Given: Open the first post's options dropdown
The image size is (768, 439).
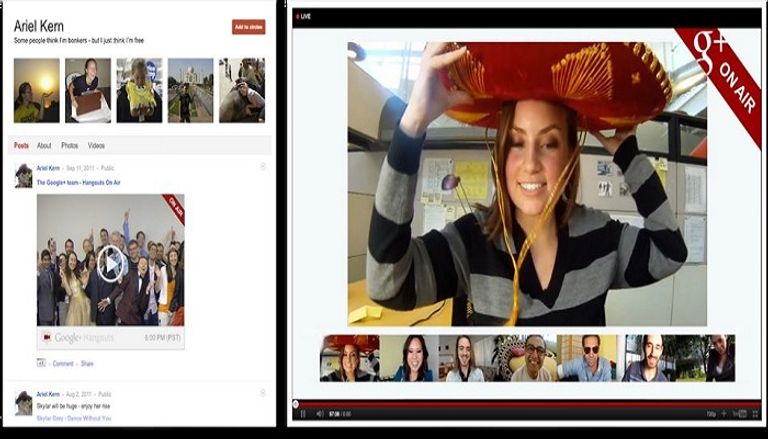Looking at the screenshot, I should click(x=263, y=167).
